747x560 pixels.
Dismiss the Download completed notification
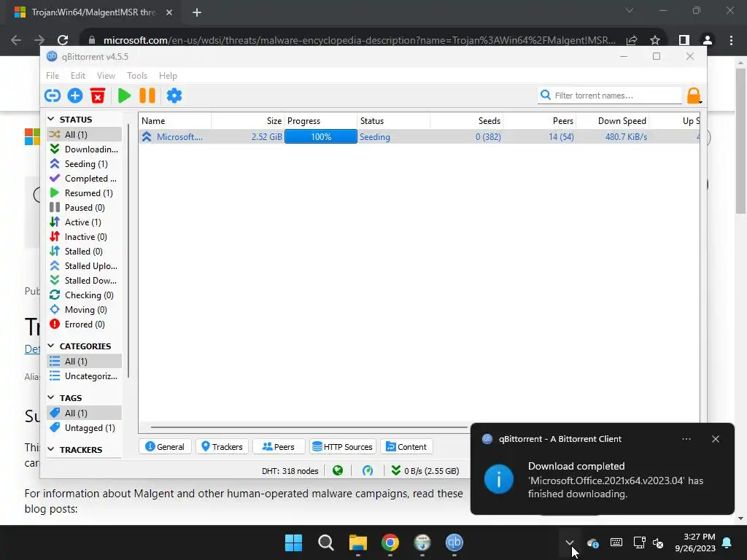[x=716, y=439]
